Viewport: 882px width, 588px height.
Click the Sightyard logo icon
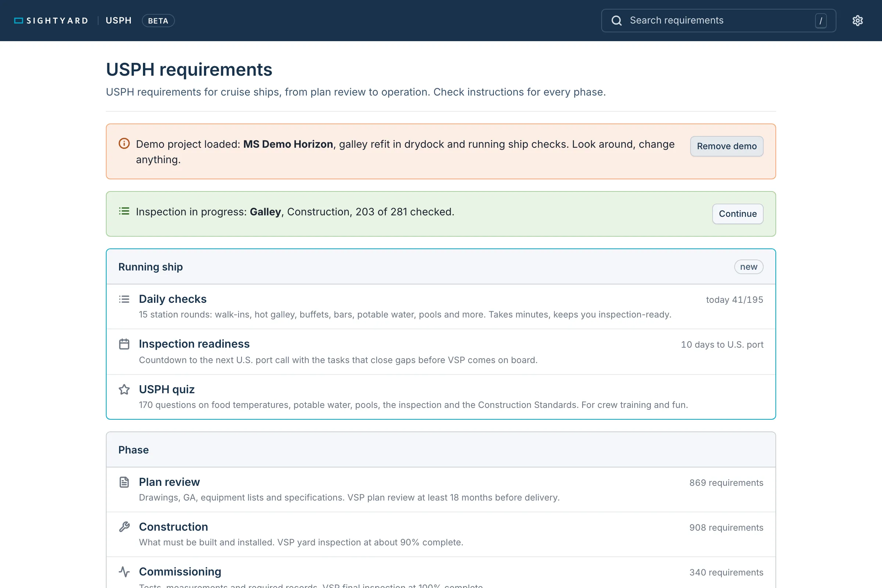(19, 21)
